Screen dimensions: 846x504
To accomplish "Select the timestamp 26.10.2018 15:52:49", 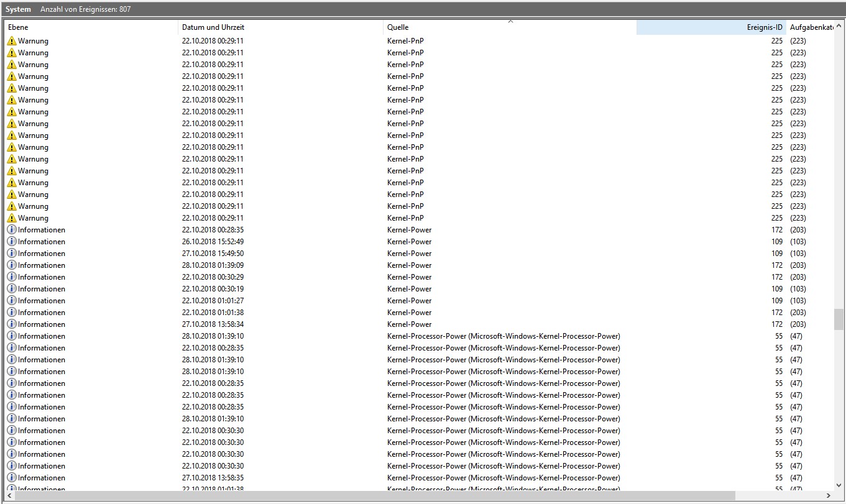I will coord(213,242).
